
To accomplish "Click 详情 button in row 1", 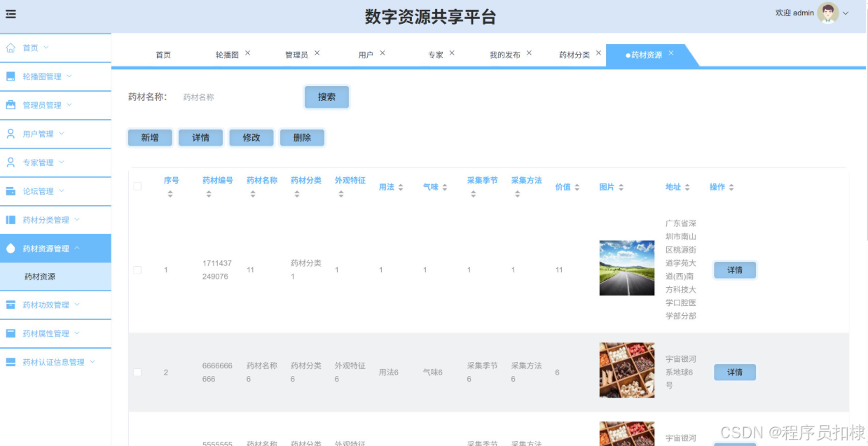I will pyautogui.click(x=735, y=270).
